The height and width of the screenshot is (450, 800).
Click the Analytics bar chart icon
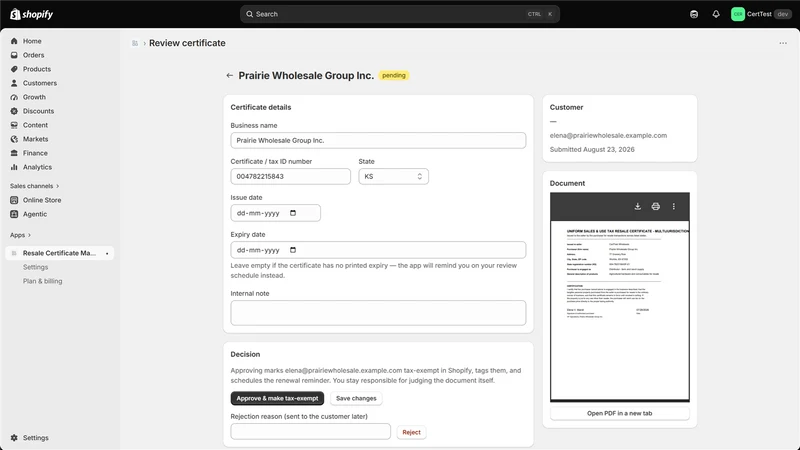click(14, 167)
